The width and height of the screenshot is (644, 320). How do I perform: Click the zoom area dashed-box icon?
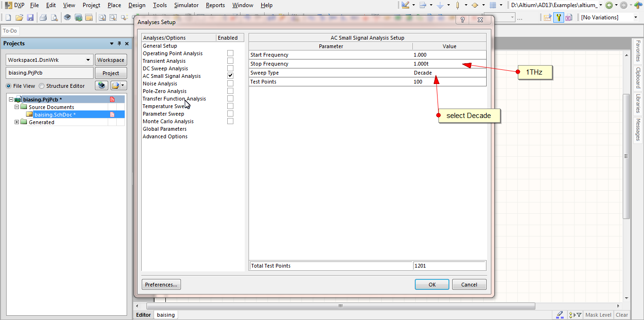click(x=113, y=17)
